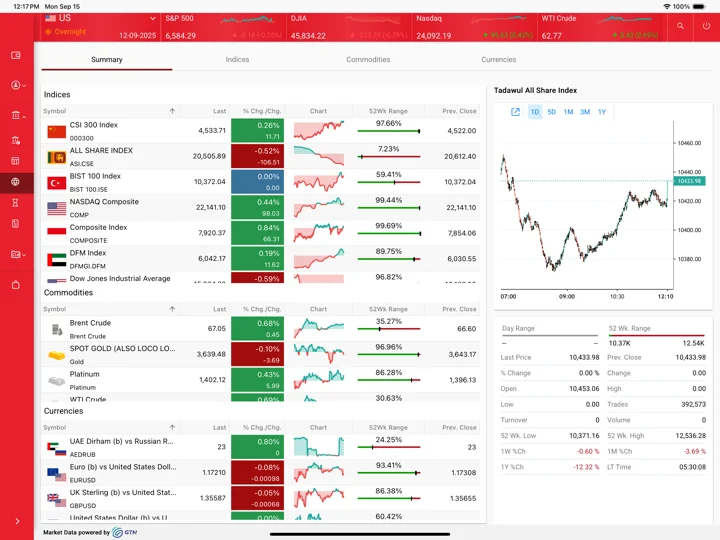
Task: Tap the power logout icon
Action: pyautogui.click(x=706, y=26)
